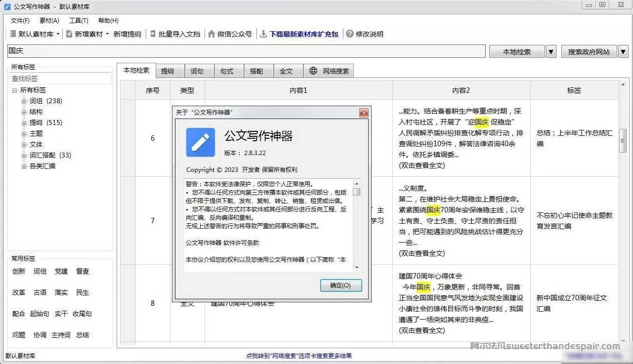The width and height of the screenshot is (633, 364).
Task: Expand the 各类汇编 tree node
Action: (24, 166)
